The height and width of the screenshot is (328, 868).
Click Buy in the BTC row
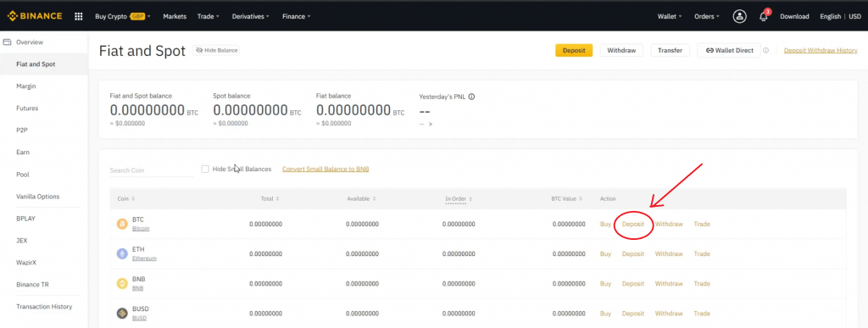tap(605, 224)
